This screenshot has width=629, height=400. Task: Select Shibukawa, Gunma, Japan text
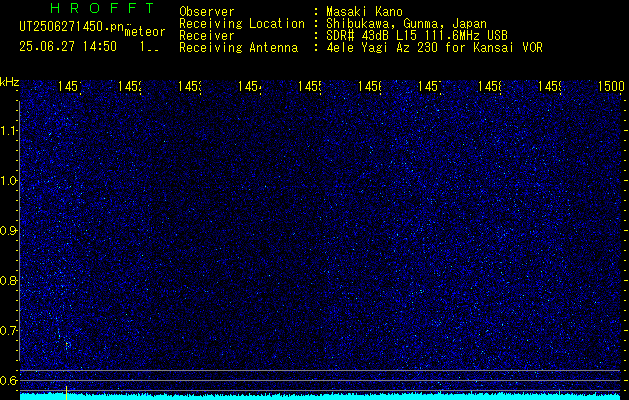(406, 24)
